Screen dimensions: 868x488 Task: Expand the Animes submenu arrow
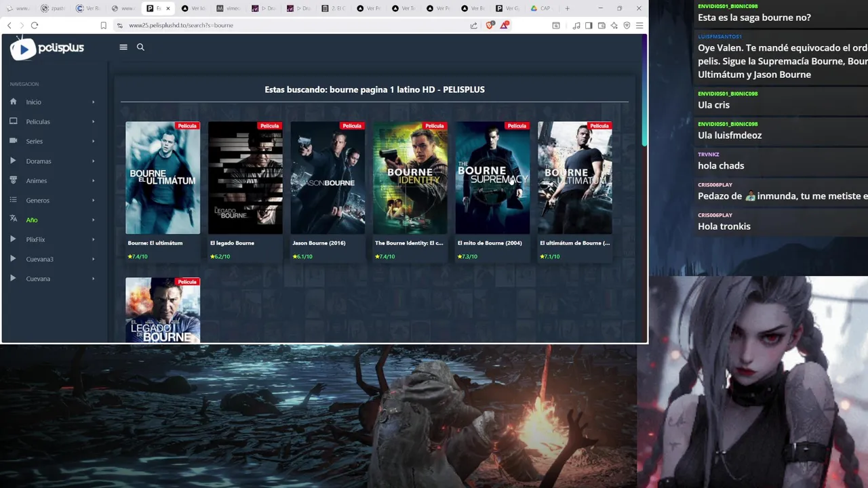pyautogui.click(x=93, y=180)
